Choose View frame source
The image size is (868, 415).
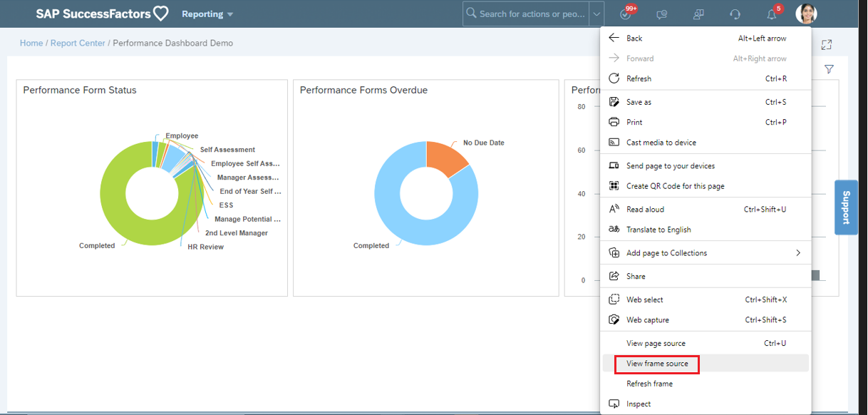click(706, 364)
